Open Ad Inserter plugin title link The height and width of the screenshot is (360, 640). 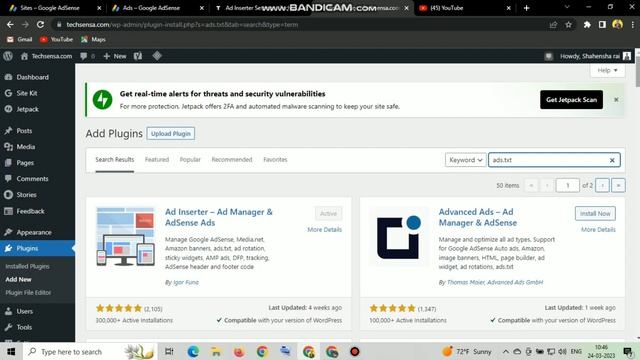(219, 217)
